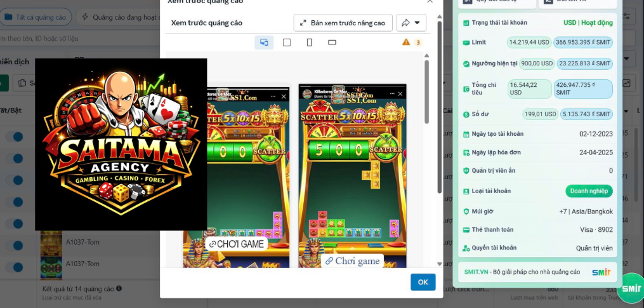The image size is (644, 308).
Task: Click the 366.953.395 đ SMIT value
Action: click(x=583, y=43)
